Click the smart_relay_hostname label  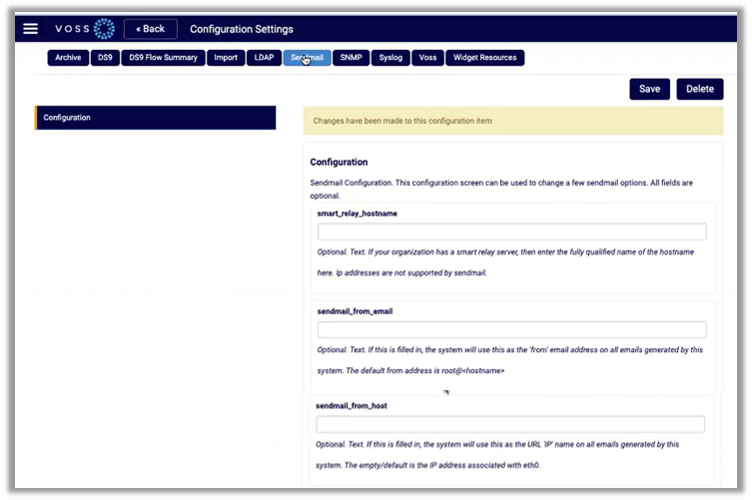coord(357,214)
